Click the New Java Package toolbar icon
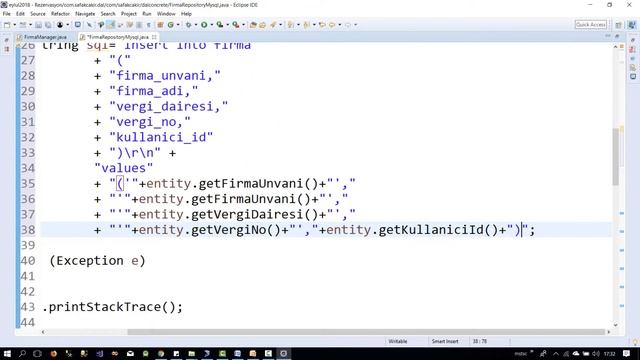 (160, 25)
